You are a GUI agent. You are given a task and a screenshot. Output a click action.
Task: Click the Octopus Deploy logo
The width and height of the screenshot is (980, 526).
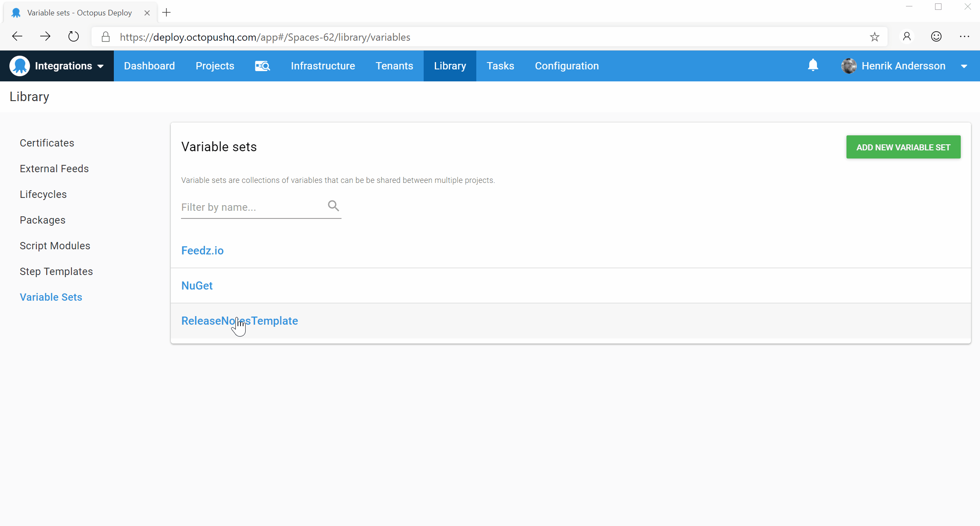tap(19, 66)
